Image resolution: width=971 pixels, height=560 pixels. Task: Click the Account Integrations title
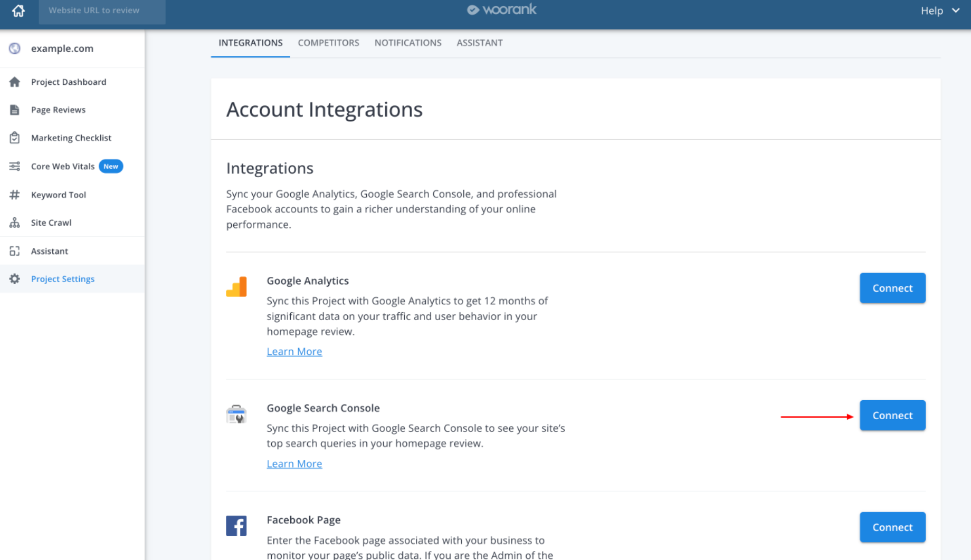coord(325,110)
